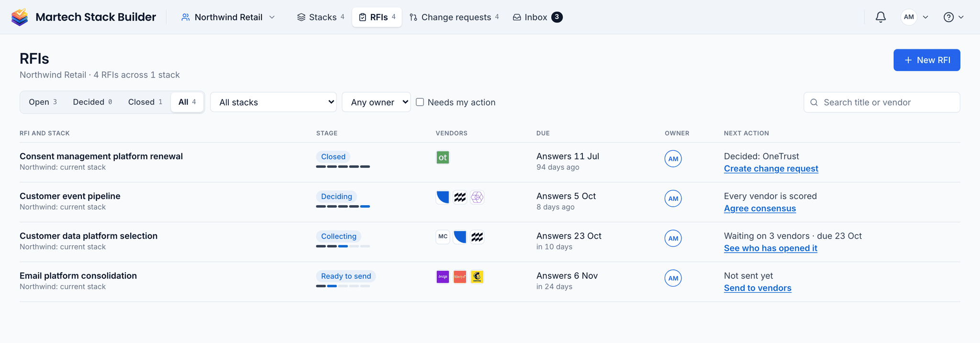The height and width of the screenshot is (343, 980).
Task: Click the Agree consensus link
Action: (760, 208)
